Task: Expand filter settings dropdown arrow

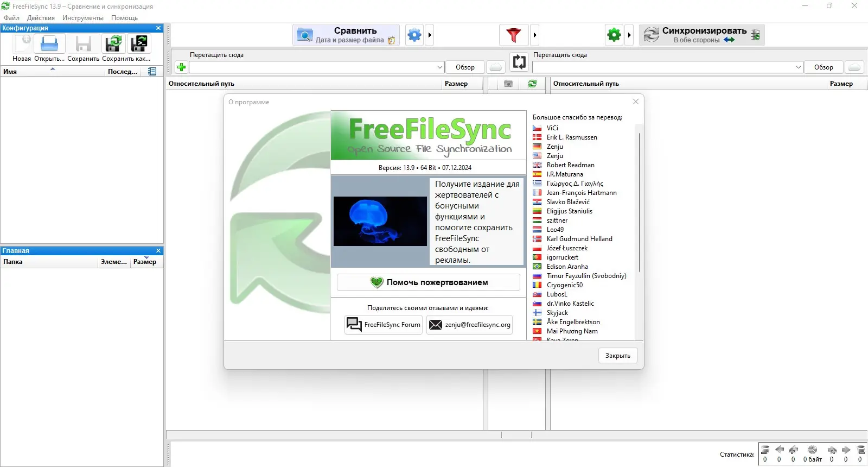Action: click(x=535, y=35)
